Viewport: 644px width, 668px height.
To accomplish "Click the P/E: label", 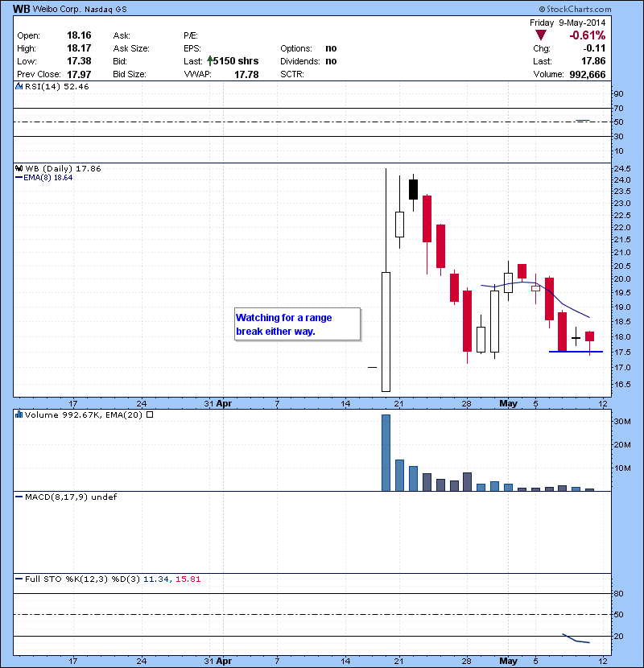I will tap(191, 35).
